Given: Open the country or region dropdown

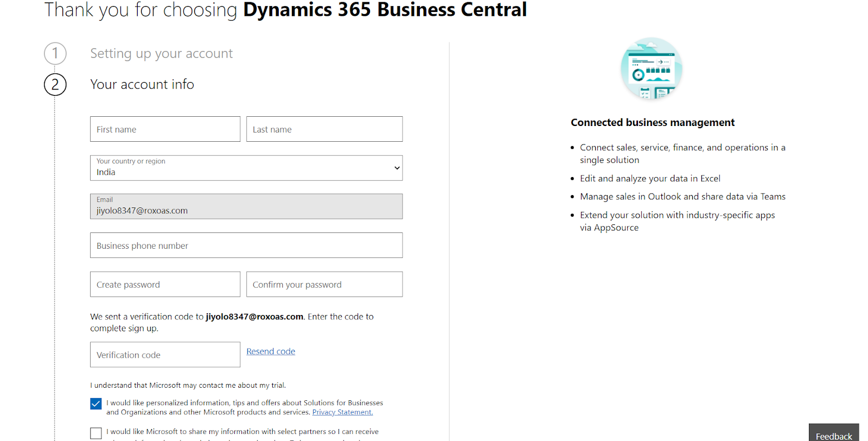Looking at the screenshot, I should pos(246,168).
